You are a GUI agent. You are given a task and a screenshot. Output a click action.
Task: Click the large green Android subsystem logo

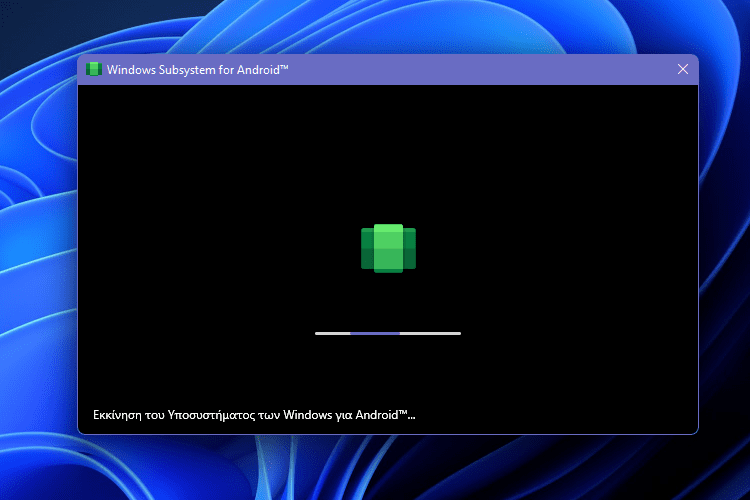point(388,248)
